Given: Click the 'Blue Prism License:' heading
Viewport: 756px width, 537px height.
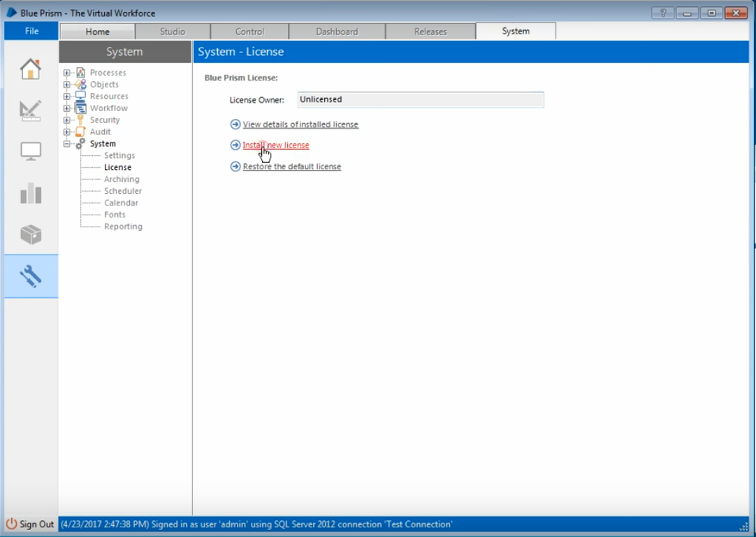Looking at the screenshot, I should click(241, 78).
